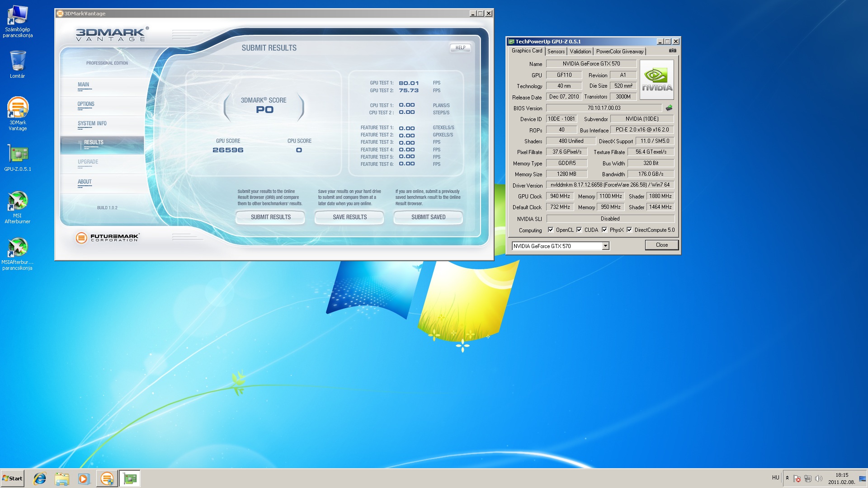This screenshot has width=868, height=488.
Task: Click the NVIDIA logo in GPU-Z
Action: [657, 80]
